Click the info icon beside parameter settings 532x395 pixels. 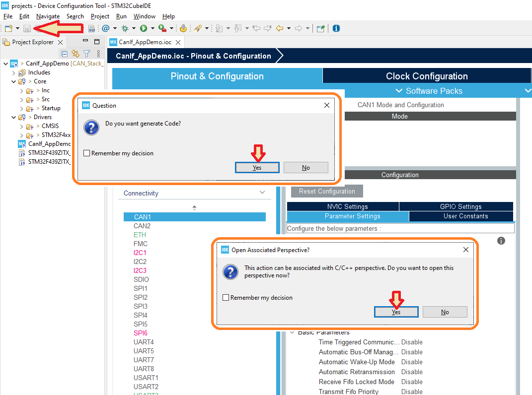coord(501,241)
